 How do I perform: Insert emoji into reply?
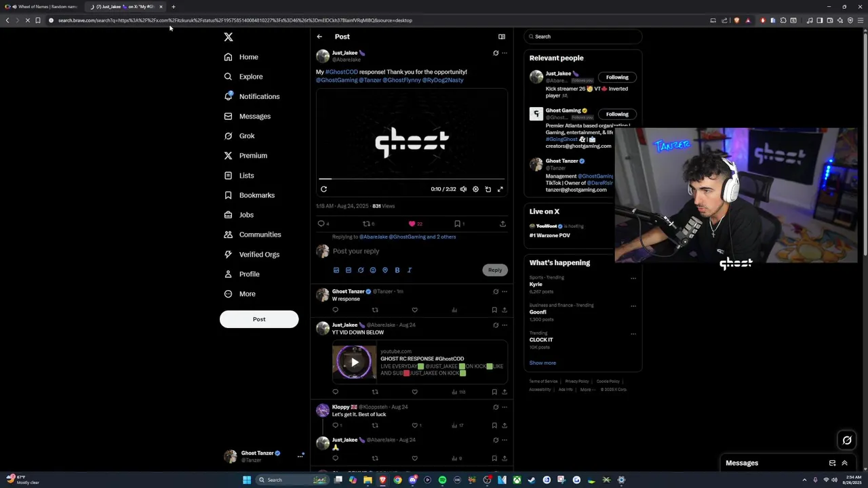click(x=373, y=270)
